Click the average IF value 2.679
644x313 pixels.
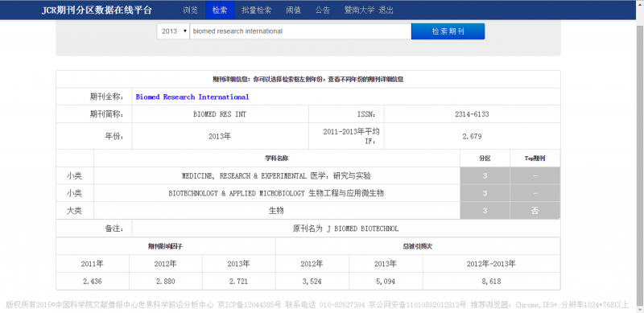(x=472, y=136)
